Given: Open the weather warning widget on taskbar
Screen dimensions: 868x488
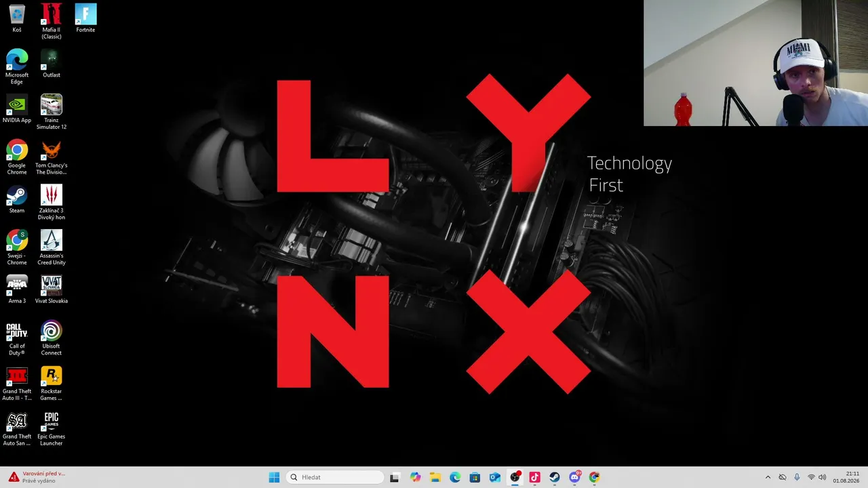Looking at the screenshot, I should pos(37,477).
